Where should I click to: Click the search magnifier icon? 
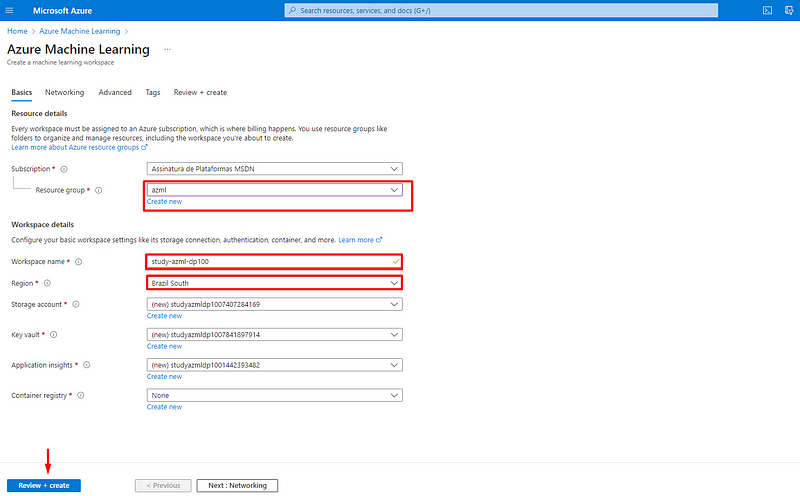(x=292, y=10)
